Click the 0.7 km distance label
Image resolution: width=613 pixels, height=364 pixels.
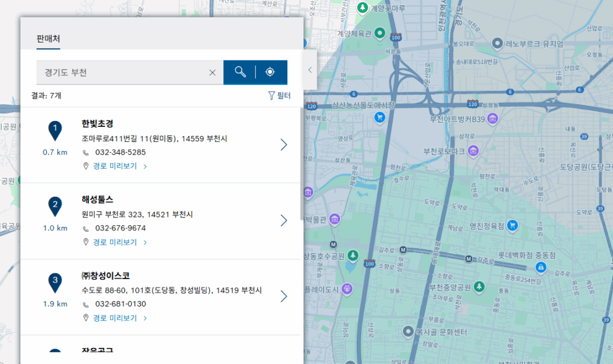click(55, 152)
